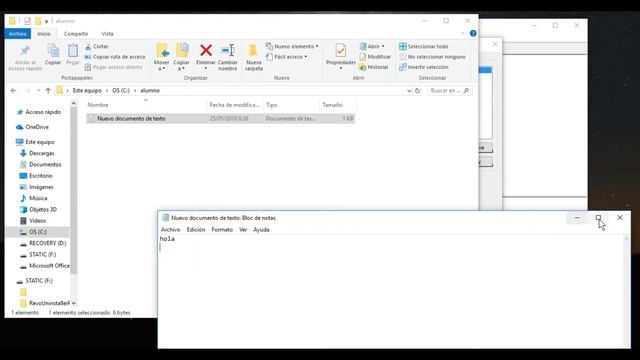This screenshot has width=640, height=360.
Task: Sort by the Tipo column header
Action: [291, 105]
